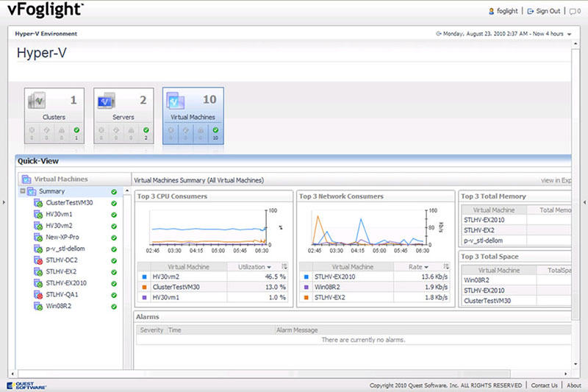Click green normal status in Virtual Machines tile
The width and height of the screenshot is (588, 392).
tap(215, 130)
